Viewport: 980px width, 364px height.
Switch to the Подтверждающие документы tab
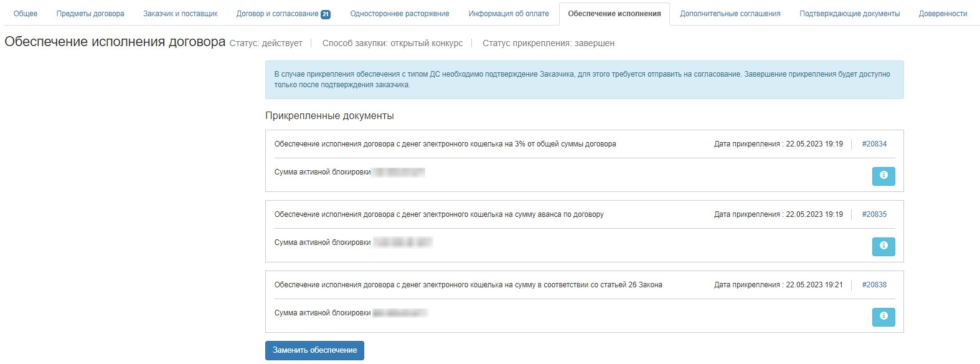[849, 14]
